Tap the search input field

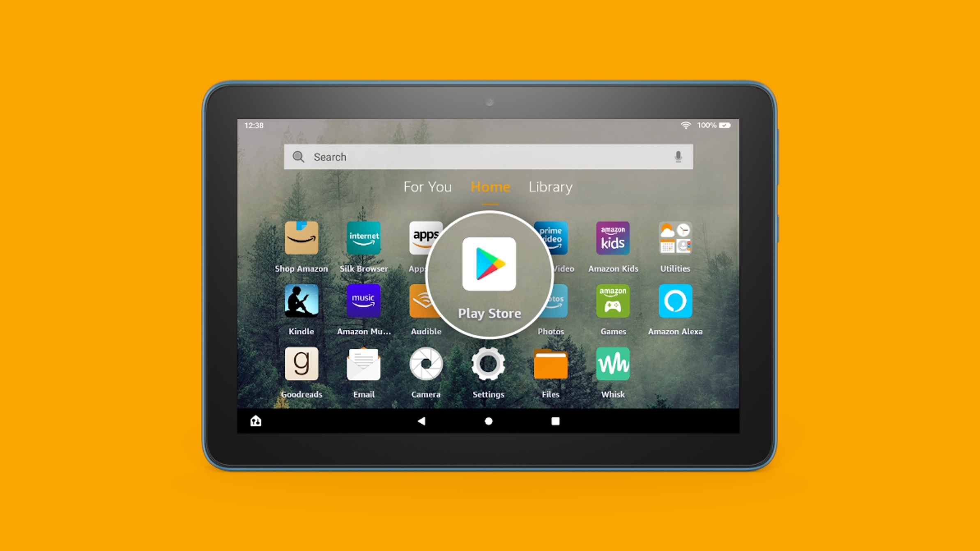coord(490,156)
